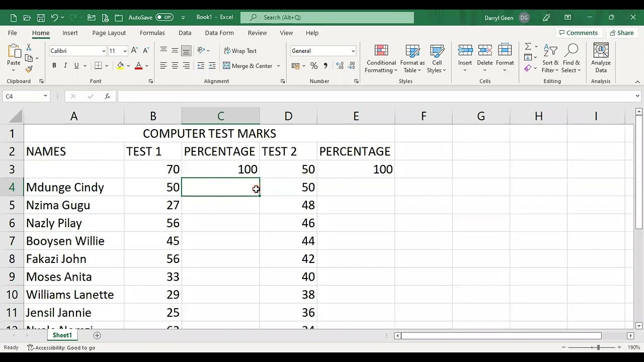Viewport: 644px width, 362px height.
Task: Select the Sheet1 tab
Action: click(x=62, y=335)
